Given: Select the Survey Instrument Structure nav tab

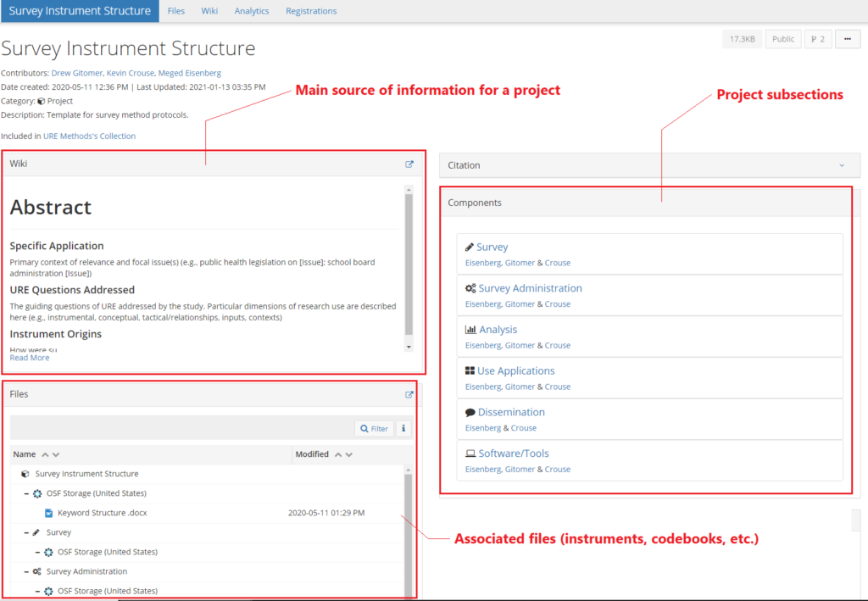Looking at the screenshot, I should tap(80, 11).
